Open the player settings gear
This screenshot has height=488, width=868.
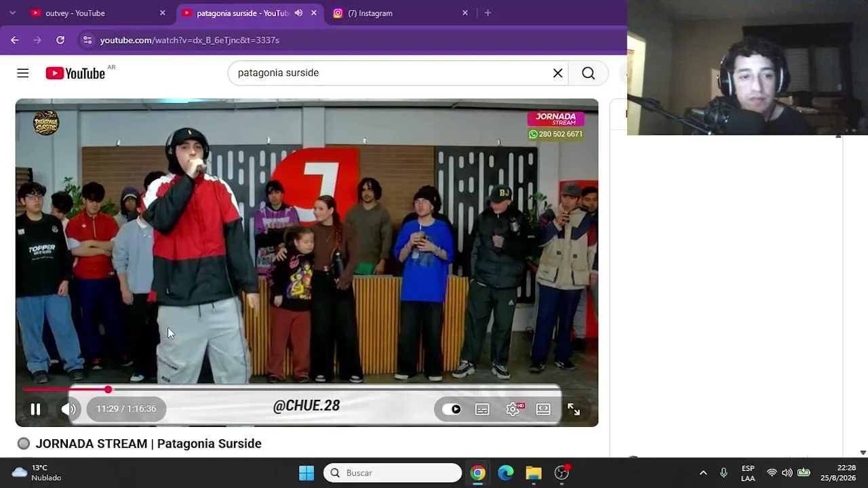tap(513, 409)
